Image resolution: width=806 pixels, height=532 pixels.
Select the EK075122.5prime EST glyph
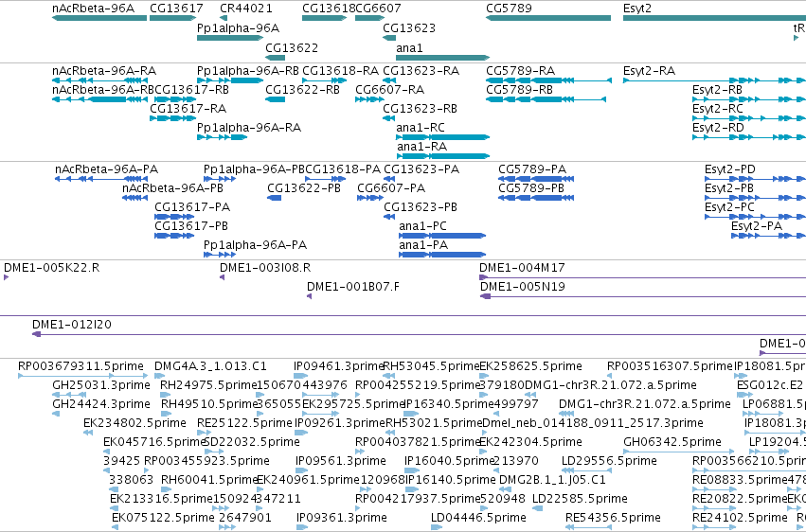[x=116, y=527]
